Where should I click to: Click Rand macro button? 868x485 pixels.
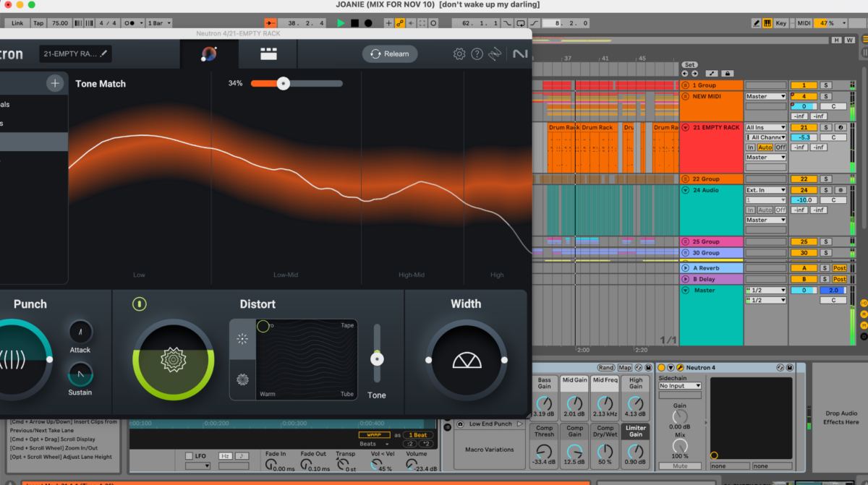(x=605, y=368)
